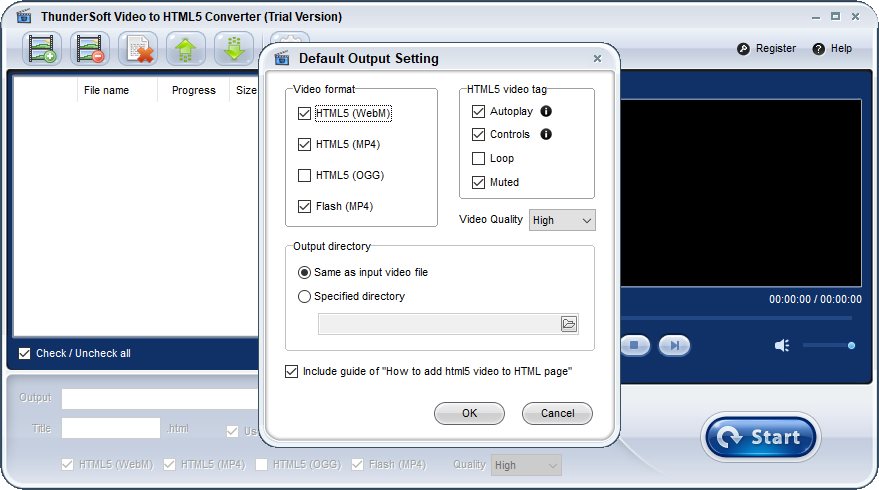Click the Help question mark icon
The width and height of the screenshot is (879, 490).
point(818,49)
